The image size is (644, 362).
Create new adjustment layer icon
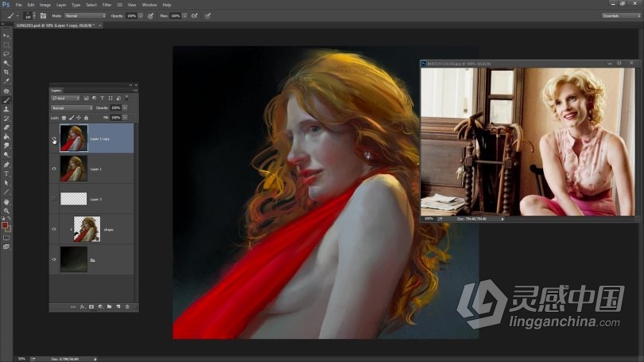(101, 306)
